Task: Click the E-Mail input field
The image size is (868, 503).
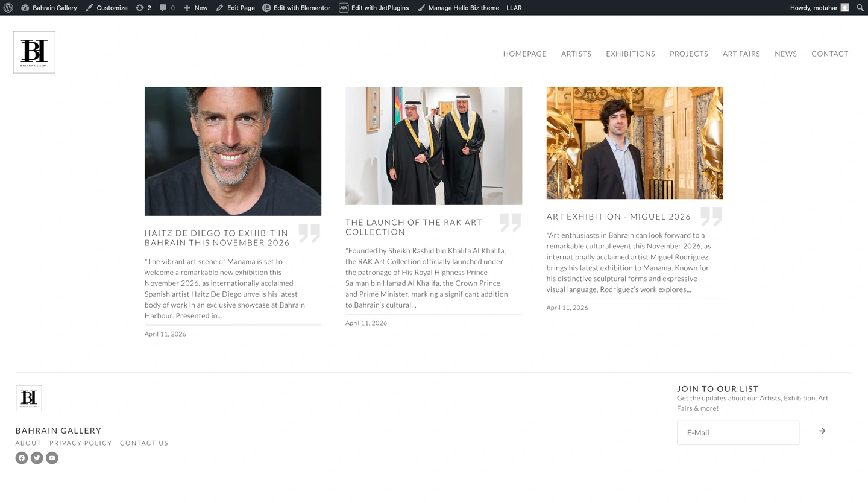Action: (738, 432)
